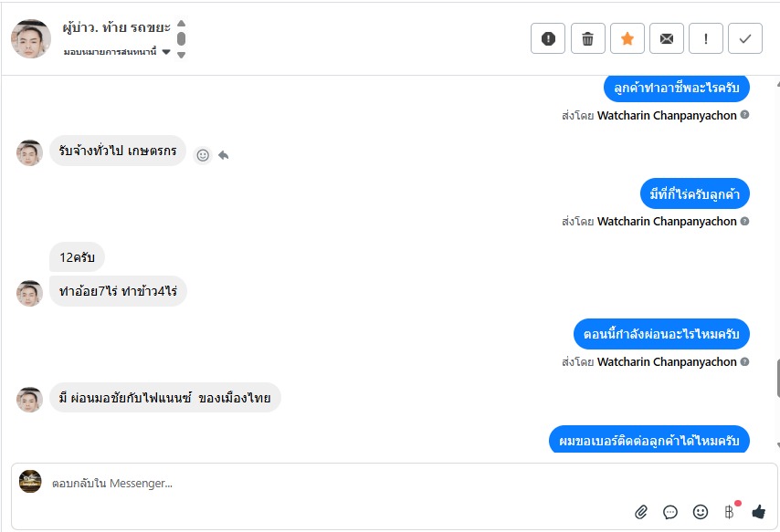Click the page avatar in reply box
The height and width of the screenshot is (532, 780).
30,482
